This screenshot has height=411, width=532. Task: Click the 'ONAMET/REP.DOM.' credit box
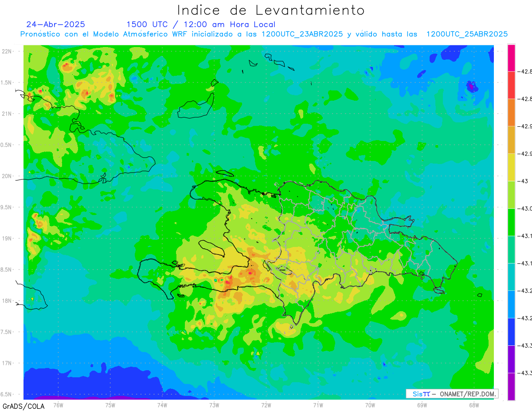(x=452, y=394)
